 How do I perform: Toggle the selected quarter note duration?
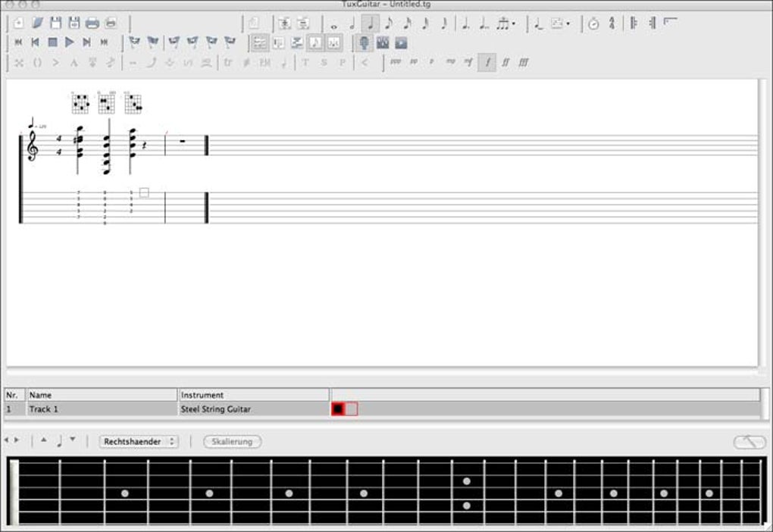371,23
